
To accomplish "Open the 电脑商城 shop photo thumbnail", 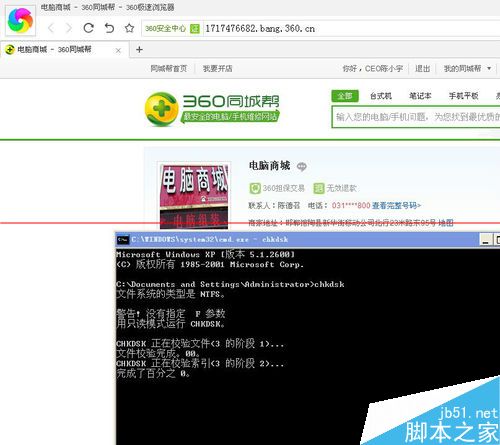I will [194, 196].
